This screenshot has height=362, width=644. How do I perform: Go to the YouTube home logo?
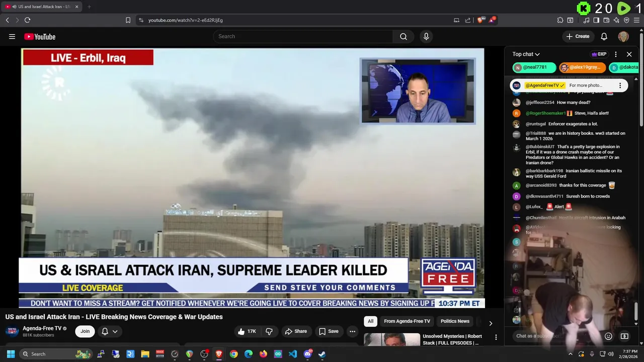tap(40, 37)
